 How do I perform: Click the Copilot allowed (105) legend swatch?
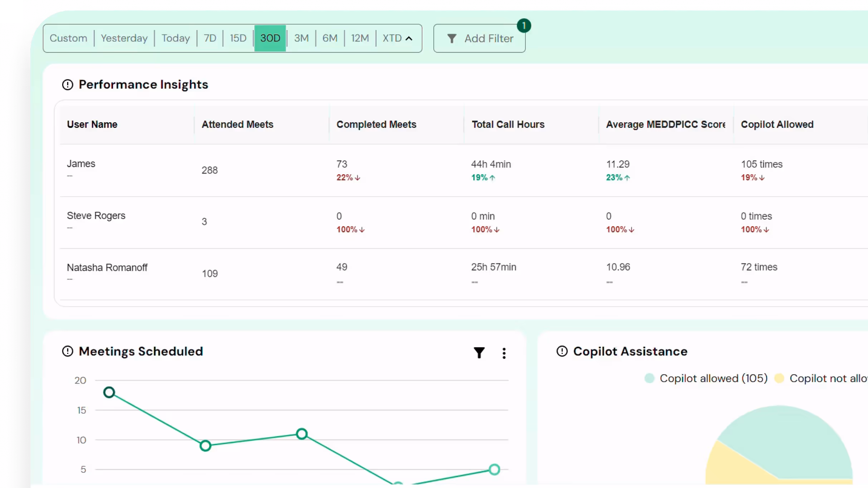[649, 378]
